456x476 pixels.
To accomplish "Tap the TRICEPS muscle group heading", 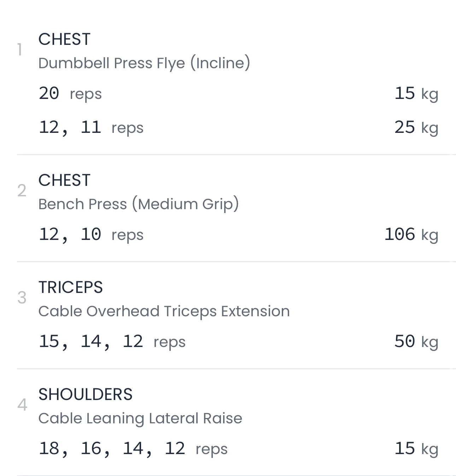I will [70, 287].
